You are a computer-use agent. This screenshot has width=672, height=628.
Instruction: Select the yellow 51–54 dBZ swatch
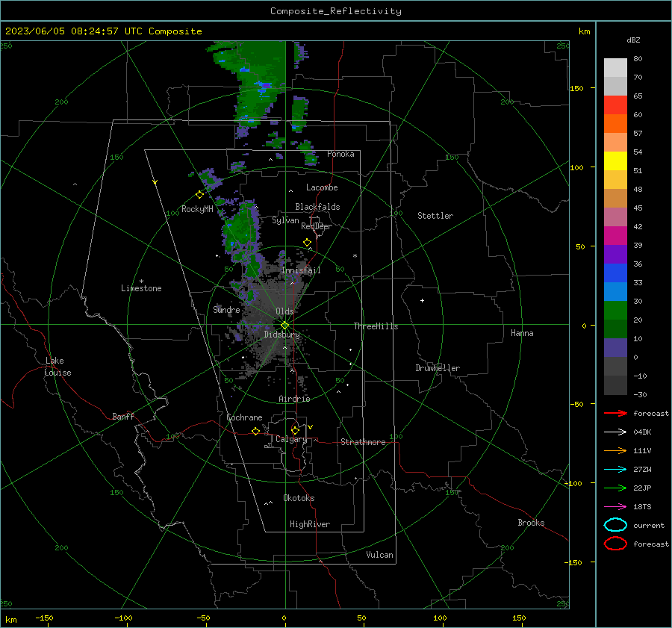coord(615,161)
